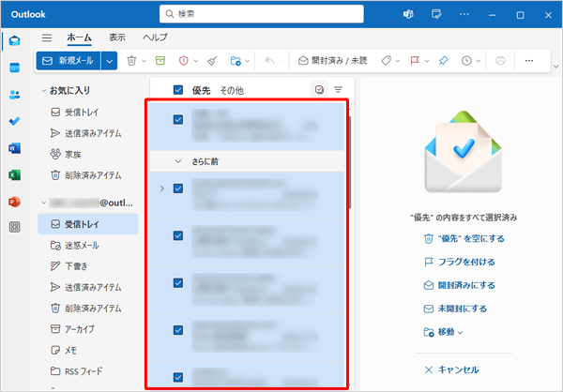Image resolution: width=563 pixels, height=392 pixels.
Task: Click the select mode icon in list header
Action: (319, 89)
